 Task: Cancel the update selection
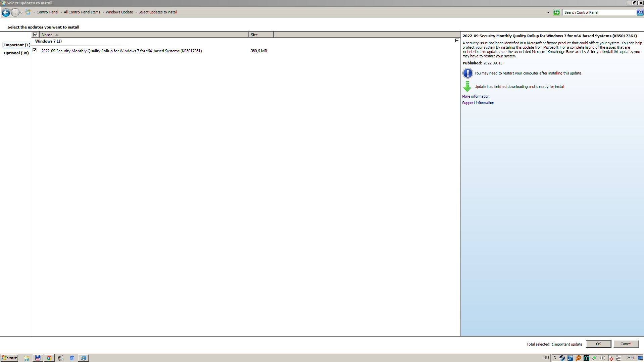coord(626,344)
